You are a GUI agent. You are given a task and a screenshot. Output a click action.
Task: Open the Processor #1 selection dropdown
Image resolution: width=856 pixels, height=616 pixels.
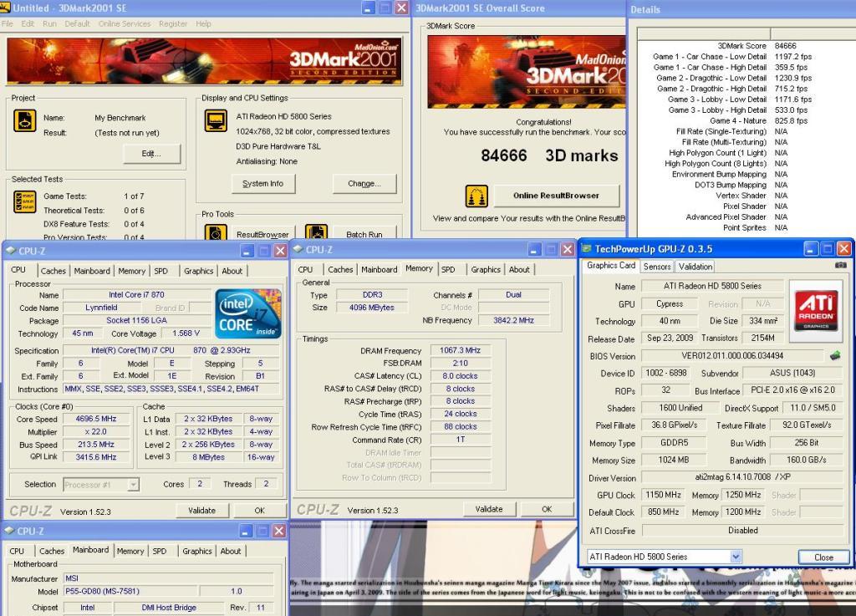pyautogui.click(x=133, y=484)
